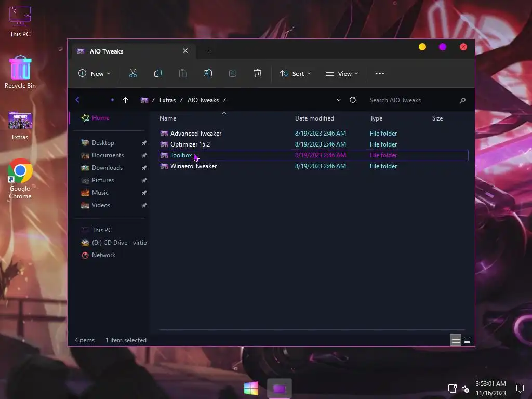Open Pictures in quick access
The image size is (532, 399).
[x=102, y=180]
